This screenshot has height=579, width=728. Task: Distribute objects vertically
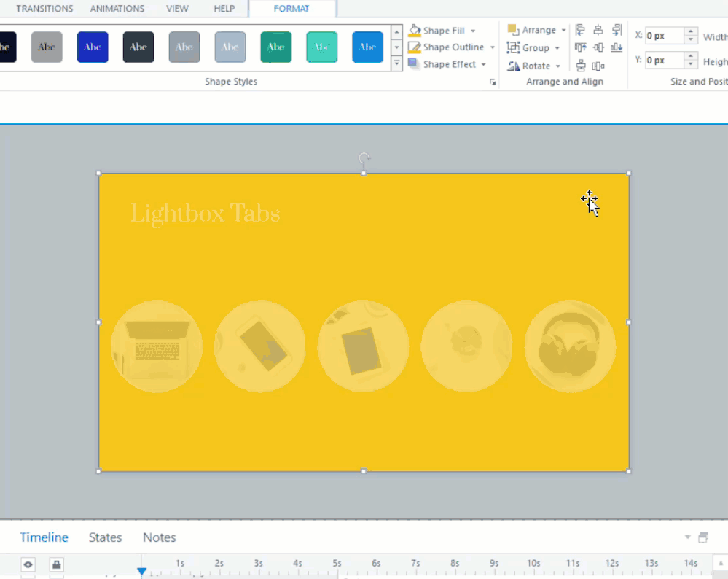coord(581,66)
